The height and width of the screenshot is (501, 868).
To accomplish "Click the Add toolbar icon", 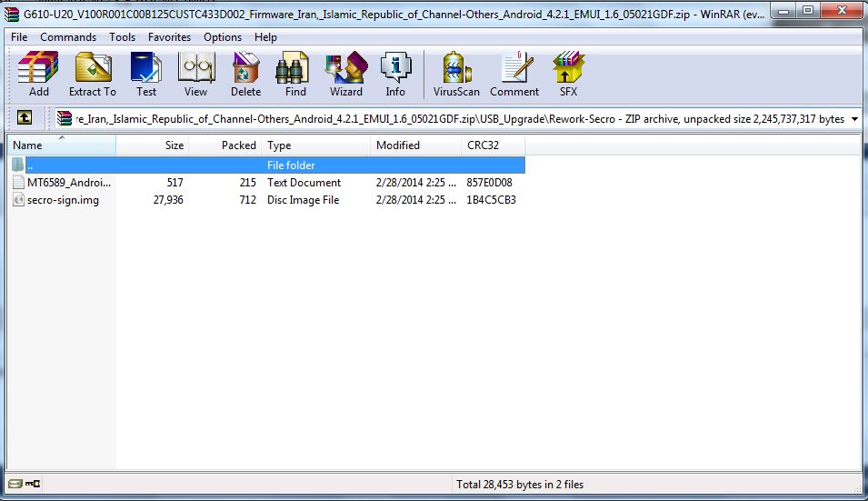I will click(38, 75).
